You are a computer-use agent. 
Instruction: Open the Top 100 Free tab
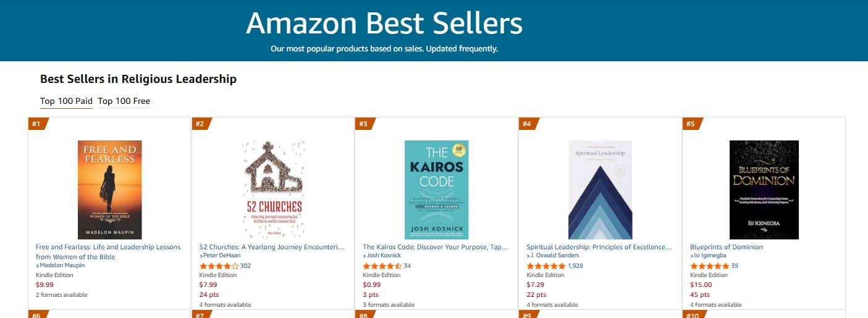pos(124,101)
